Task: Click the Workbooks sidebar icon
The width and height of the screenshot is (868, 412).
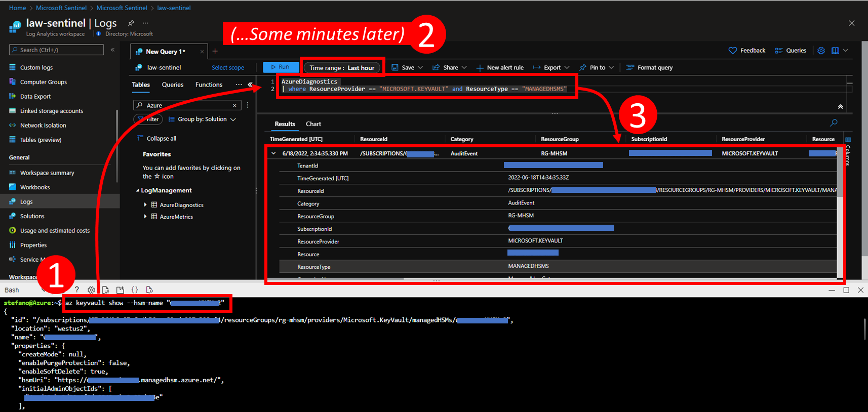Action: pyautogui.click(x=12, y=187)
